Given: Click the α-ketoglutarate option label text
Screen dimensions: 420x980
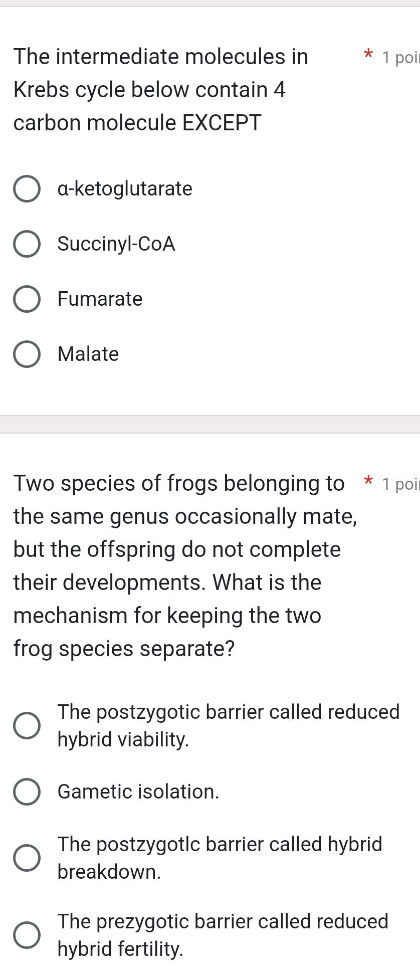Looking at the screenshot, I should [125, 189].
